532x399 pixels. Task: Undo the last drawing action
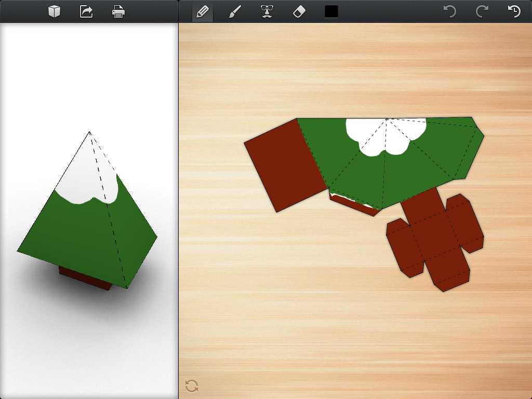click(451, 11)
